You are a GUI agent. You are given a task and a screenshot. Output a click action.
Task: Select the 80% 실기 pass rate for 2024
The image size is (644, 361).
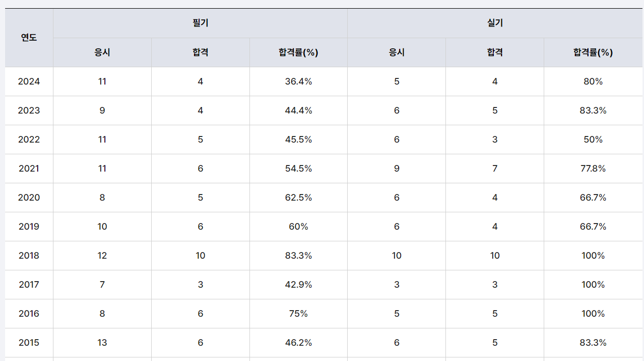pyautogui.click(x=593, y=81)
